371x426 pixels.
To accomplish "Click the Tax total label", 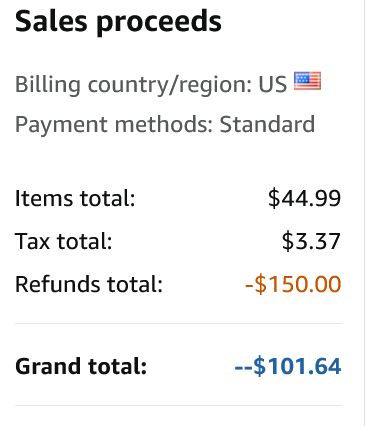I will coord(63,241).
